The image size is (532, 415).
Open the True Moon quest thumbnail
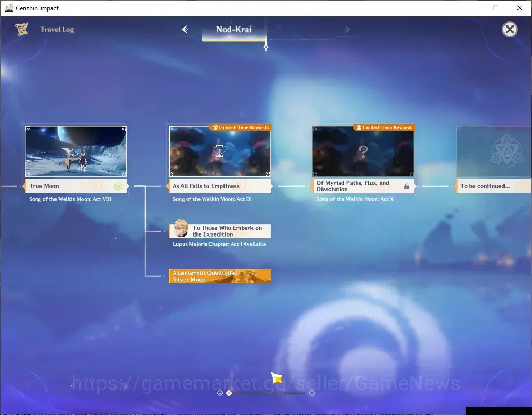pos(76,151)
